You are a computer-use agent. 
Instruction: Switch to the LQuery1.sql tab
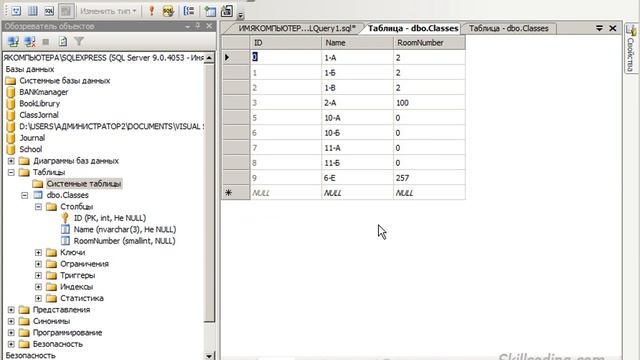pyautogui.click(x=297, y=28)
